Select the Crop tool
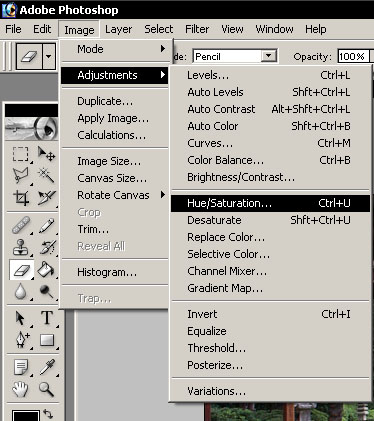374x421 pixels. 21,198
